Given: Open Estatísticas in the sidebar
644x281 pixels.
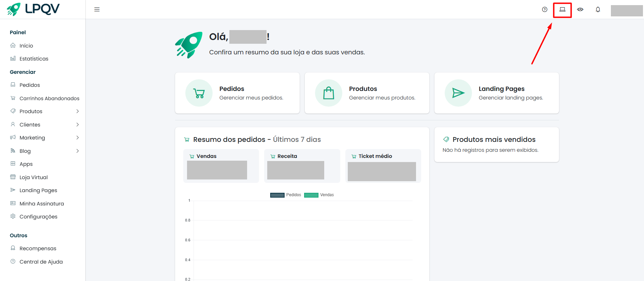Looking at the screenshot, I should tap(34, 59).
